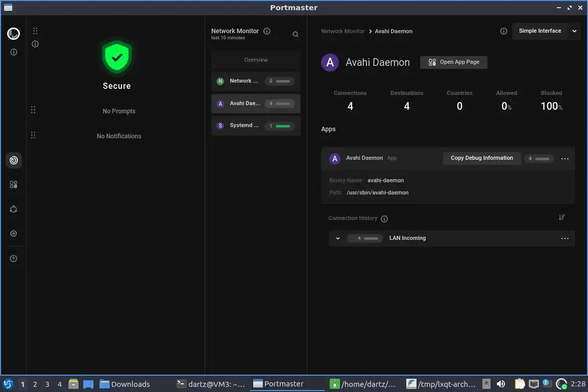Screen dimensions: 588x392
Task: Open the three-dot menu for Avahi Daemon app
Action: point(565,159)
